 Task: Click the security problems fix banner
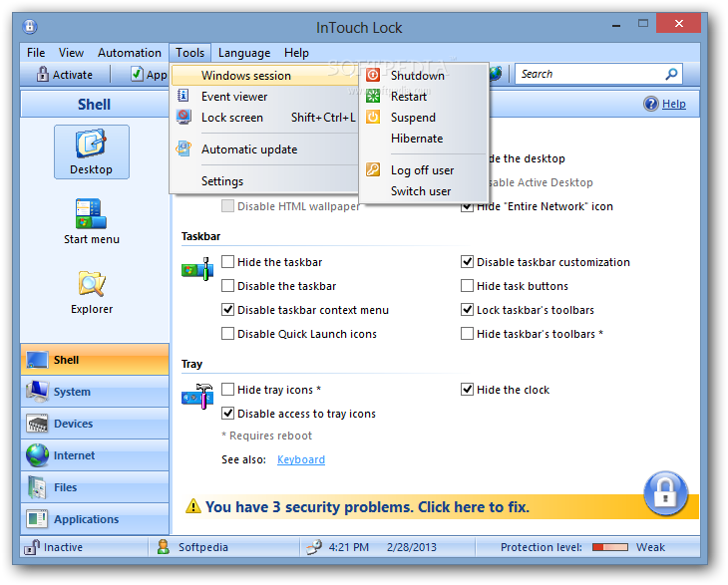point(367,506)
